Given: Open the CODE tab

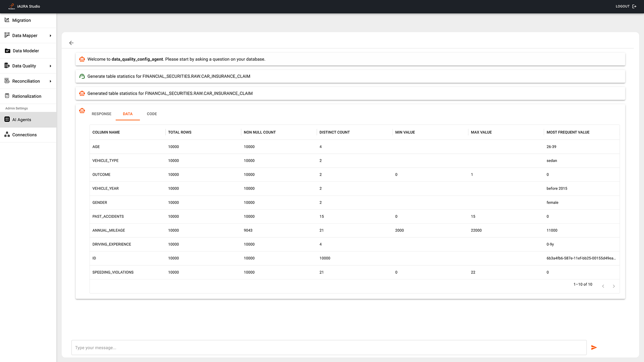Looking at the screenshot, I should (x=152, y=114).
